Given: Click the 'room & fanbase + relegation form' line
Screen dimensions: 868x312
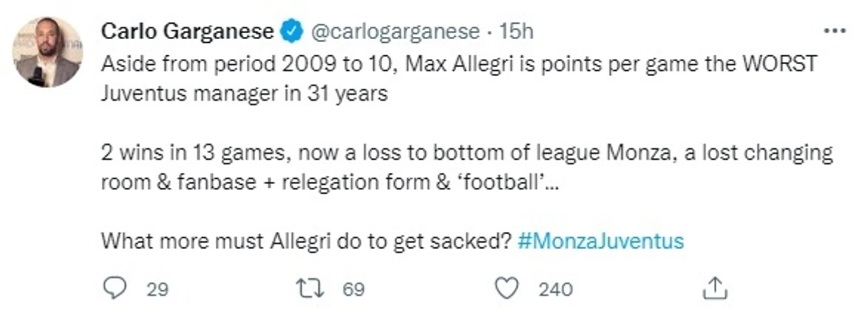Looking at the screenshot, I should [x=329, y=182].
